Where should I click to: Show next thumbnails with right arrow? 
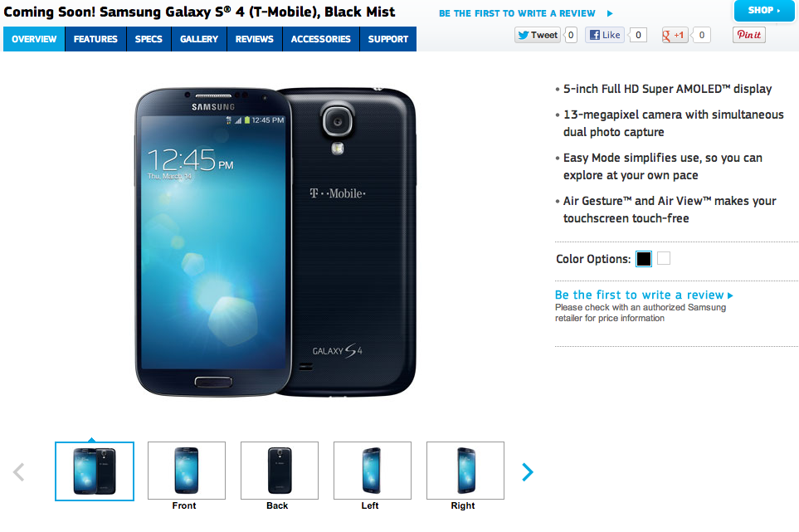[x=528, y=472]
